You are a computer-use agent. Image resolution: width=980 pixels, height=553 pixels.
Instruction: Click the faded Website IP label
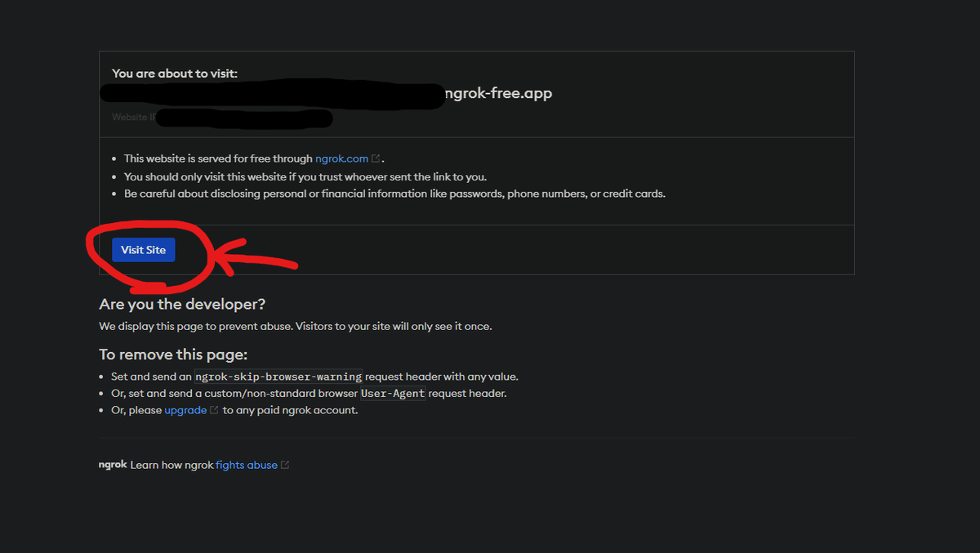[133, 117]
